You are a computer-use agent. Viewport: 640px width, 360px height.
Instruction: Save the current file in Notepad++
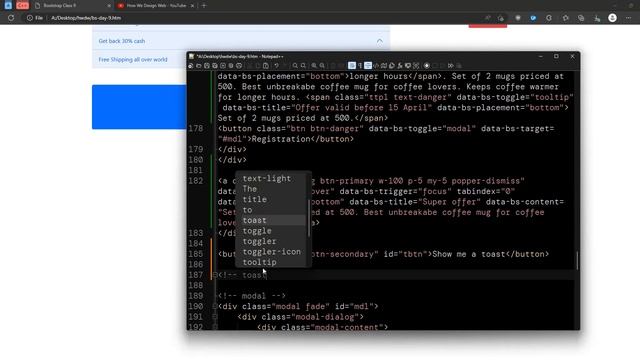click(207, 66)
